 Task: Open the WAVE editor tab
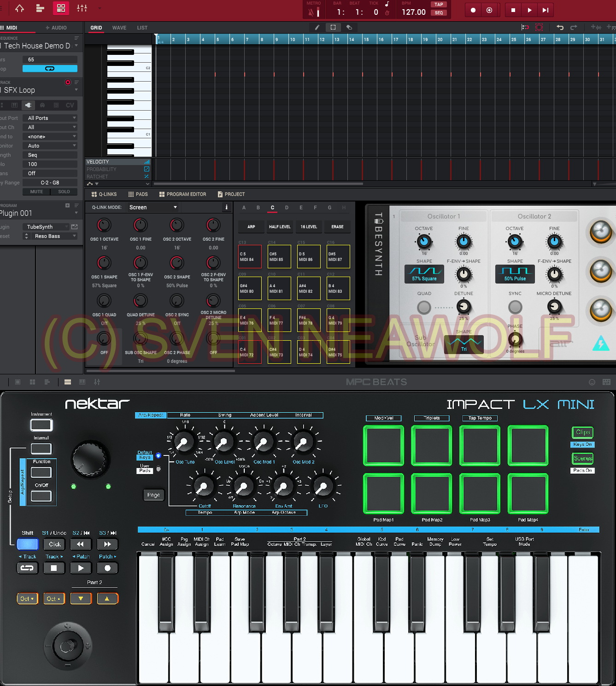coord(119,28)
